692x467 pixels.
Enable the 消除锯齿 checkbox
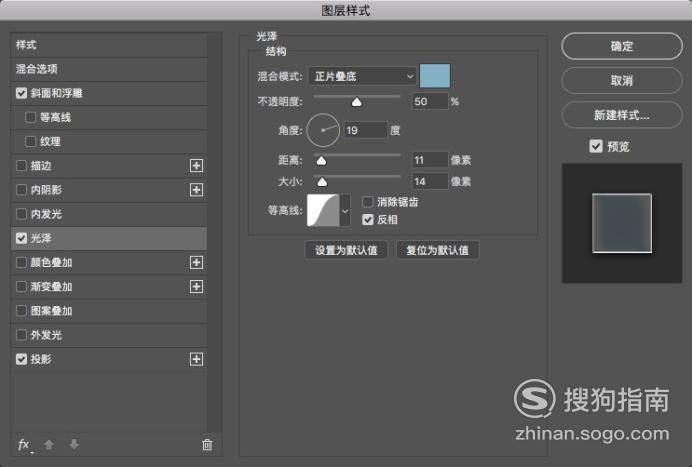click(368, 202)
